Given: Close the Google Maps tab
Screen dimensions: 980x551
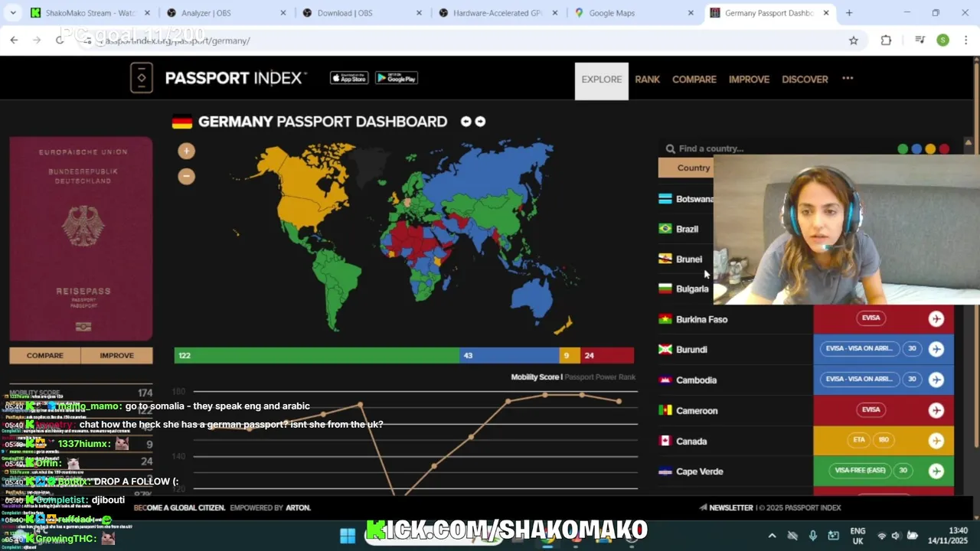Looking at the screenshot, I should (691, 13).
